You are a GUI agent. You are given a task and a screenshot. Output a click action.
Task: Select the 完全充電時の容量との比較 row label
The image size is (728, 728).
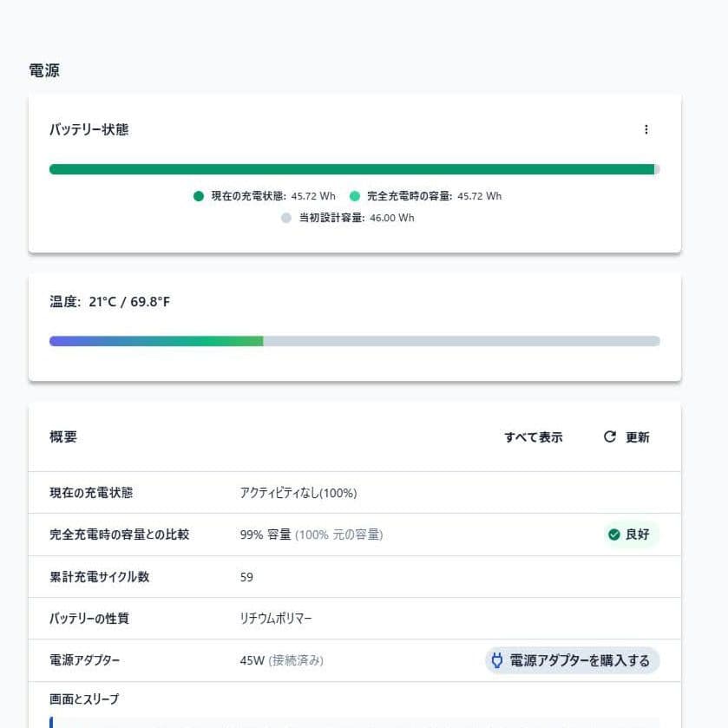[x=119, y=535]
